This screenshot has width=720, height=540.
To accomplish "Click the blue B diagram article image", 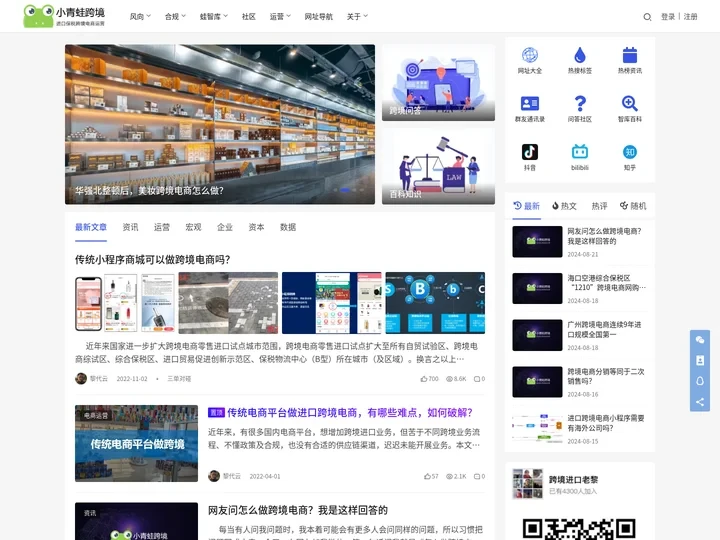I will [435, 303].
